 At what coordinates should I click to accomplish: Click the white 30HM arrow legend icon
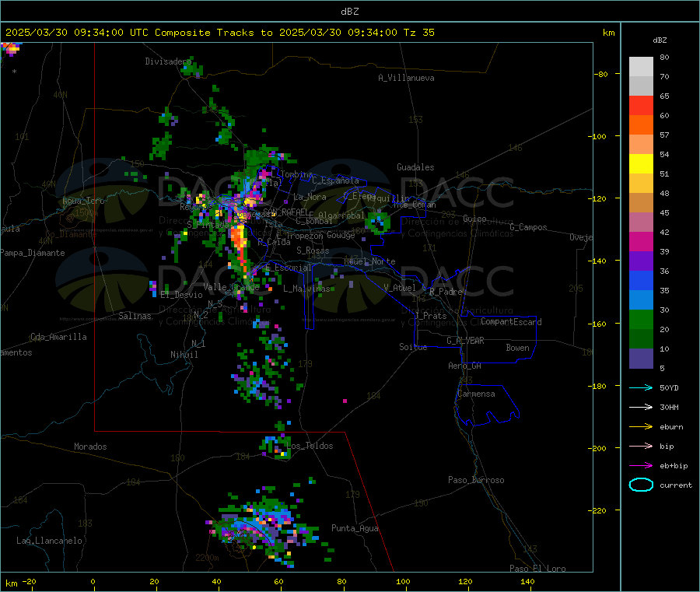(641, 407)
